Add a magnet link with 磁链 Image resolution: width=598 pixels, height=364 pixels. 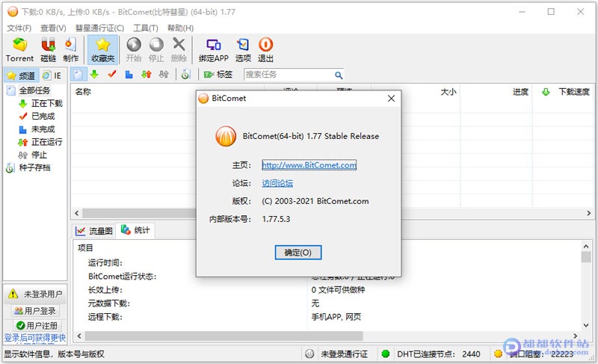[x=48, y=50]
